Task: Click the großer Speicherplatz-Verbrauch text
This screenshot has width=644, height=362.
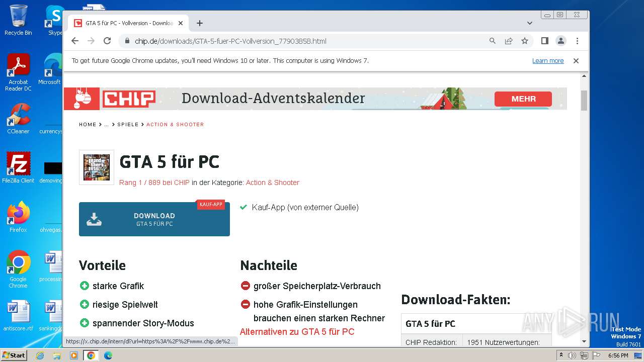Action: (317, 286)
